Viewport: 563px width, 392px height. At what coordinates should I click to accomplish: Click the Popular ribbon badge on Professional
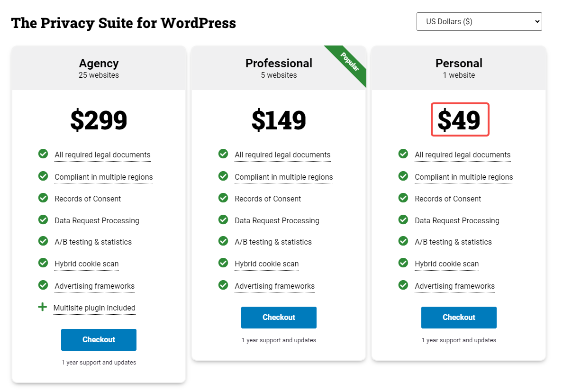[x=350, y=62]
